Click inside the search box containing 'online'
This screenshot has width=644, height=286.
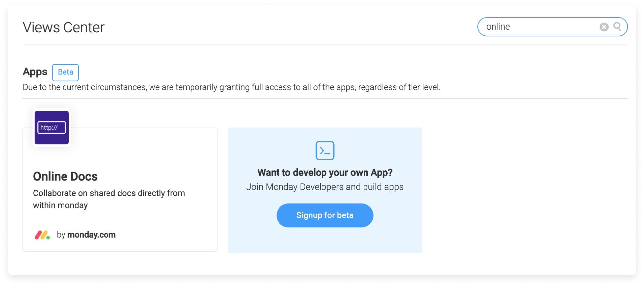click(x=552, y=27)
